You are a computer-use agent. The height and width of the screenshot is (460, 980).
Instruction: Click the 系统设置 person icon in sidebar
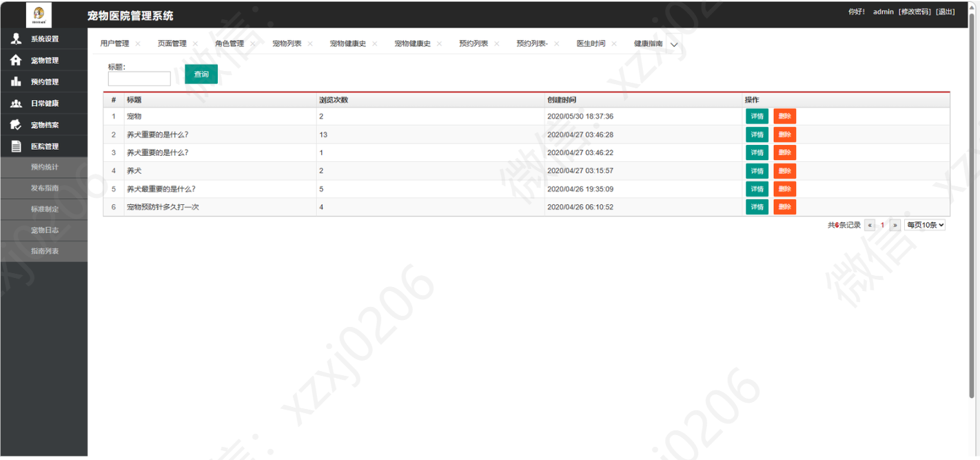click(17, 39)
